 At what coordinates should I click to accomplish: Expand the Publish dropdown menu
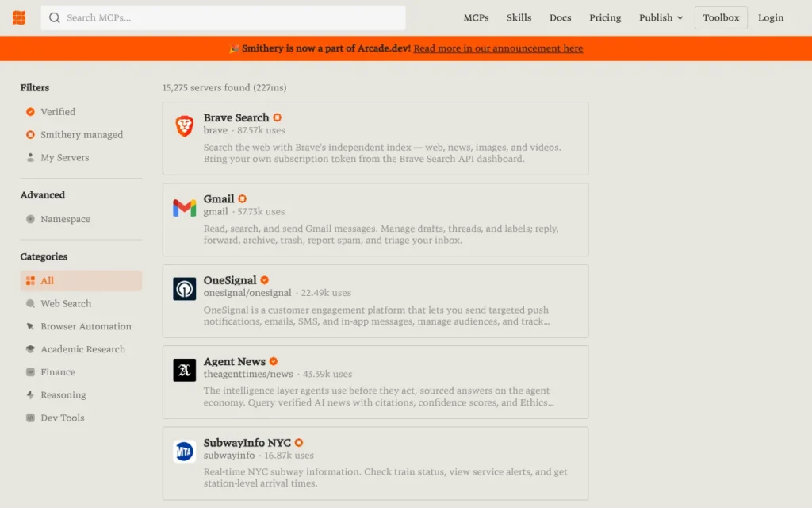(x=661, y=17)
